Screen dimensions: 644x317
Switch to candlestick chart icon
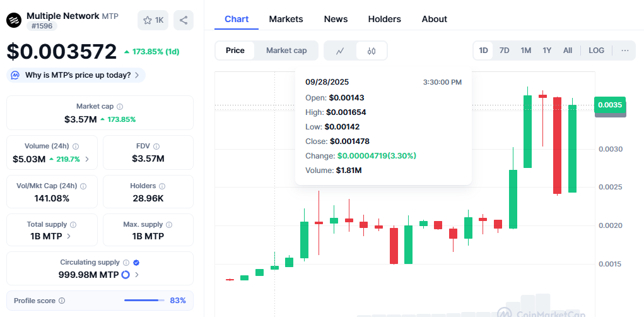[372, 51]
